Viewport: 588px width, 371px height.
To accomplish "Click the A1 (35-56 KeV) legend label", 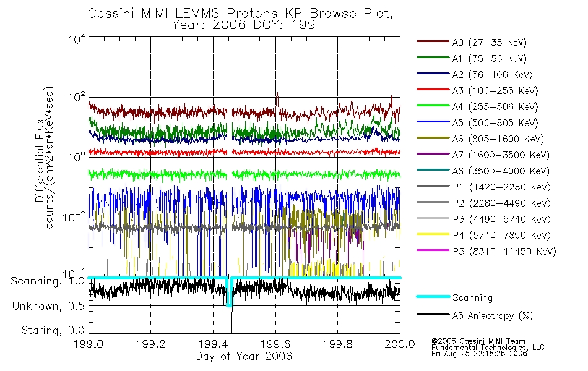I will 490,59.
